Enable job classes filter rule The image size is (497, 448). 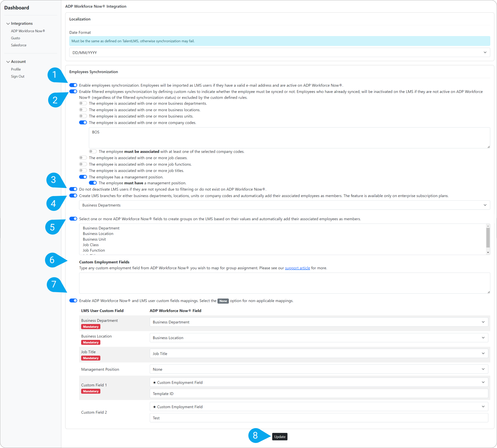pyautogui.click(x=83, y=158)
